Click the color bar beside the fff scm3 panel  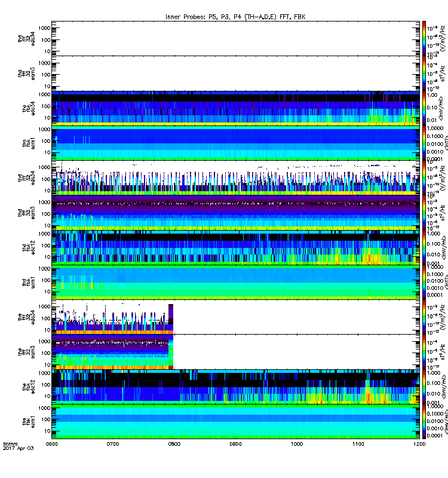[424, 352]
